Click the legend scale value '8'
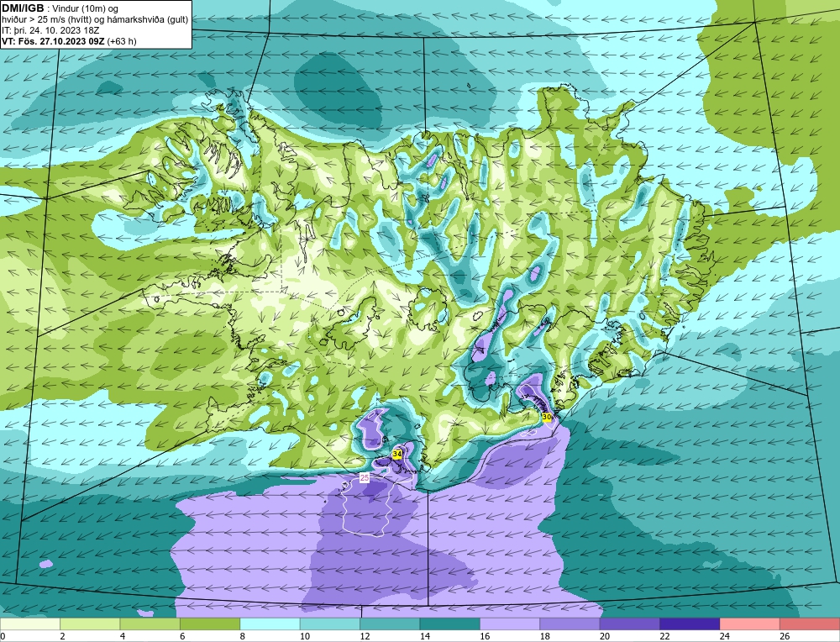This screenshot has width=840, height=642. click(x=242, y=636)
